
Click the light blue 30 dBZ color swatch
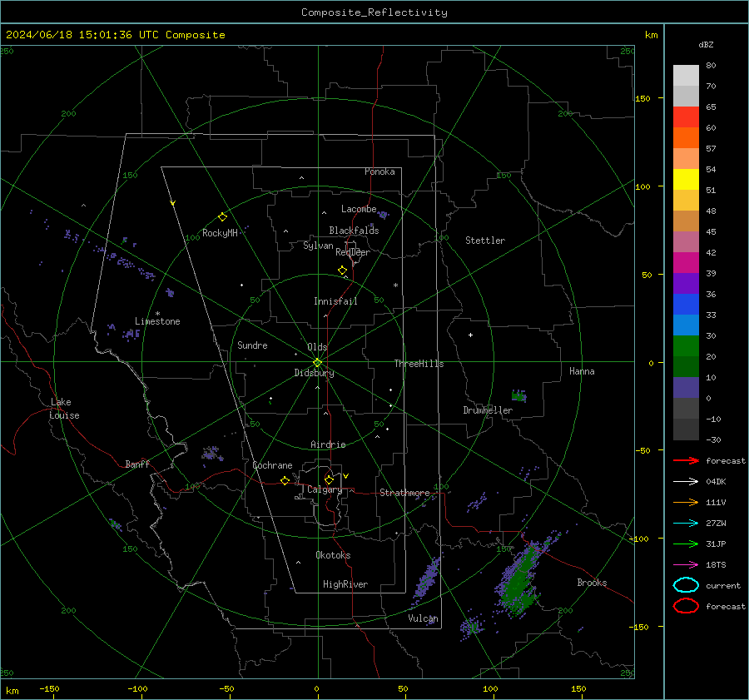686,325
